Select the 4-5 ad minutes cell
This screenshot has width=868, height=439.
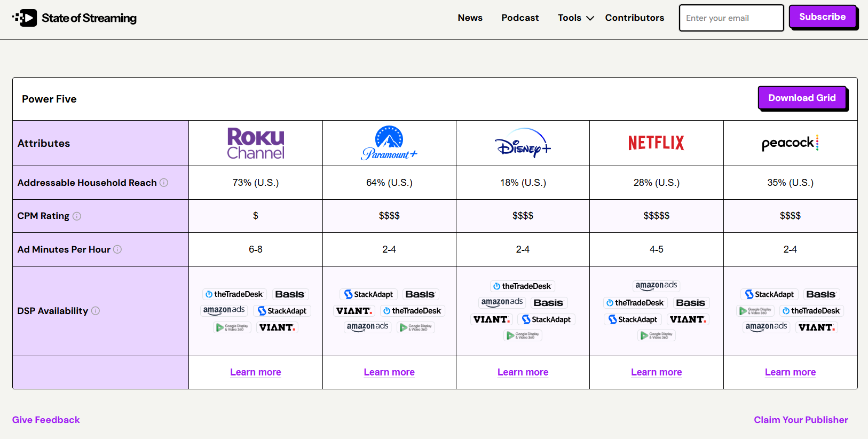(x=656, y=249)
